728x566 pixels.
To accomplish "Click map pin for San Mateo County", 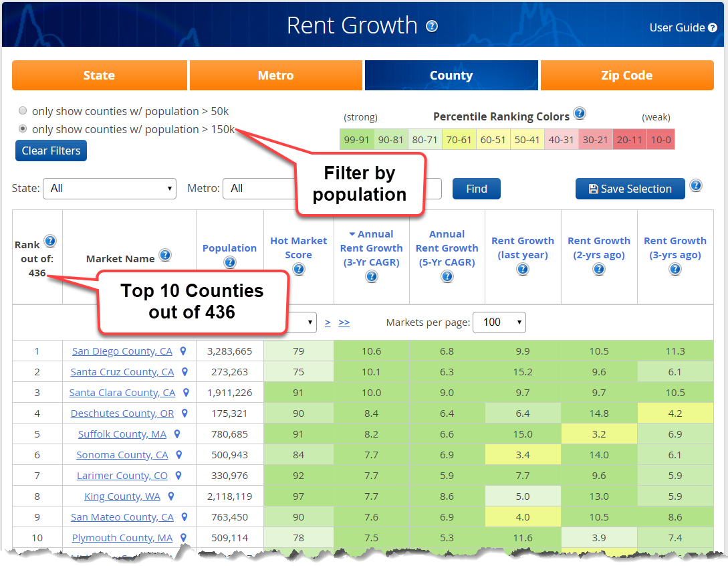I will [x=185, y=516].
